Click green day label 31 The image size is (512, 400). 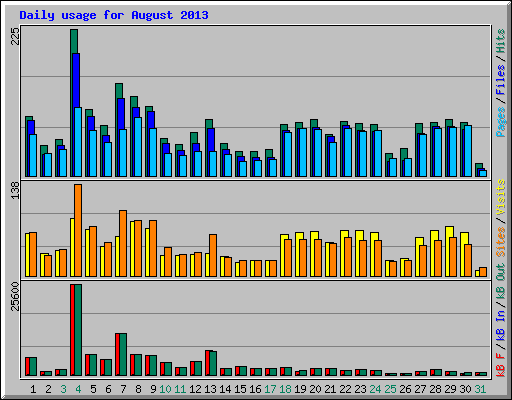480,389
